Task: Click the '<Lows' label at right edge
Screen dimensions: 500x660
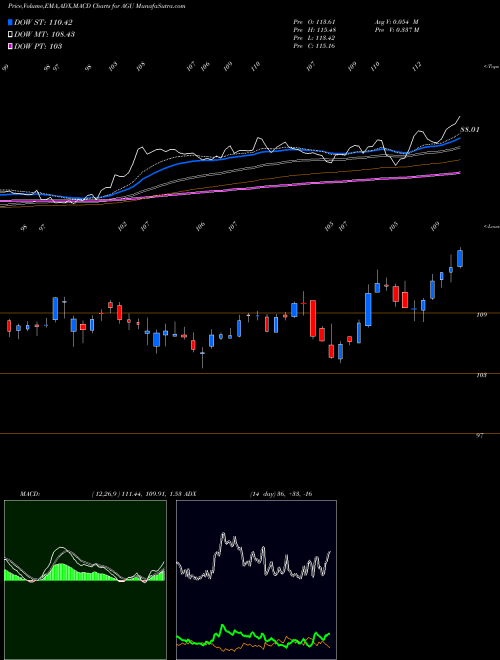Action: coord(491,227)
